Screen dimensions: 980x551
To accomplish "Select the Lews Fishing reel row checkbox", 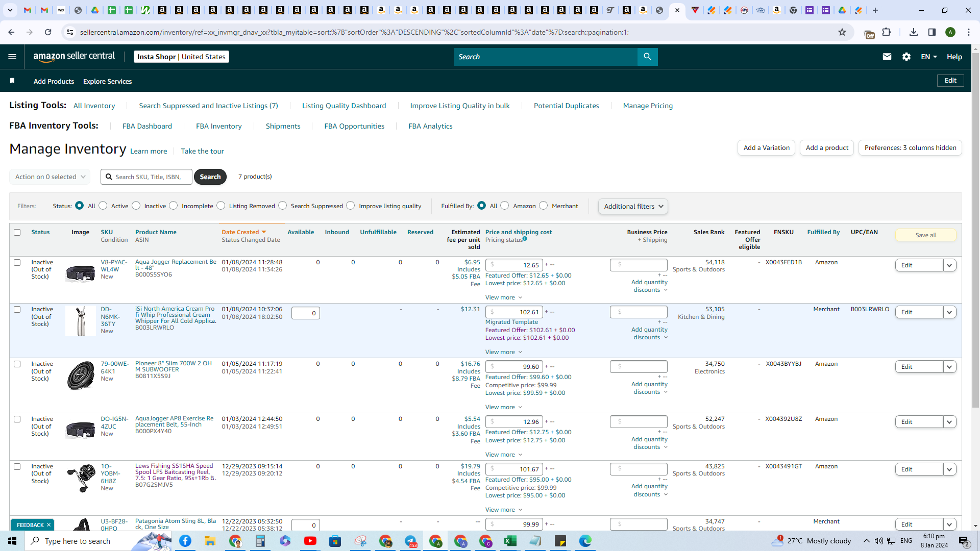I will 17,466.
